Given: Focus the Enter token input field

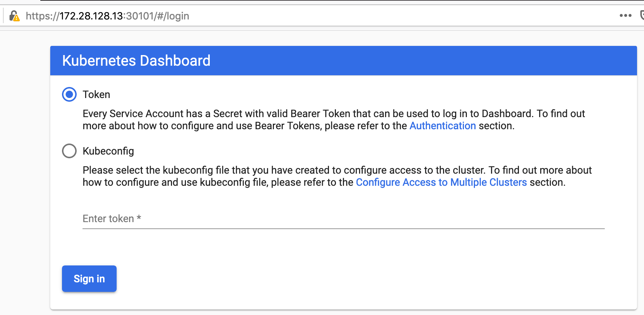Looking at the screenshot, I should tap(343, 219).
